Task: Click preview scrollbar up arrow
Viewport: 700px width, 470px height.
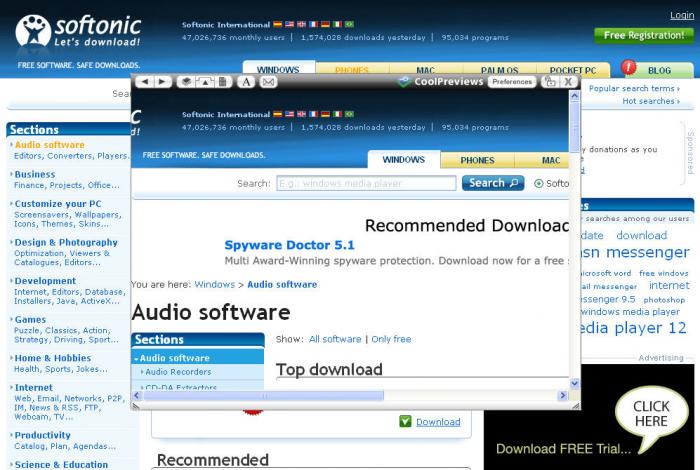Action: [575, 96]
